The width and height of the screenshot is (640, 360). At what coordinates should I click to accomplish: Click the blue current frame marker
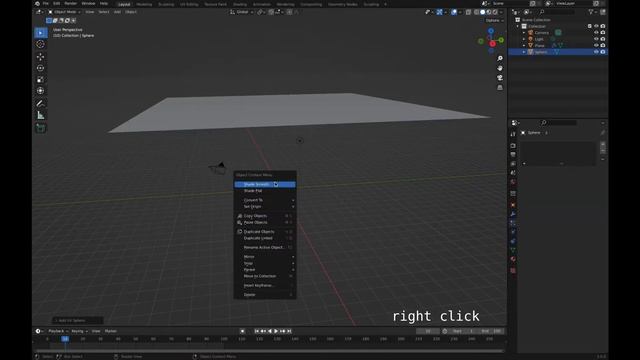[65, 339]
